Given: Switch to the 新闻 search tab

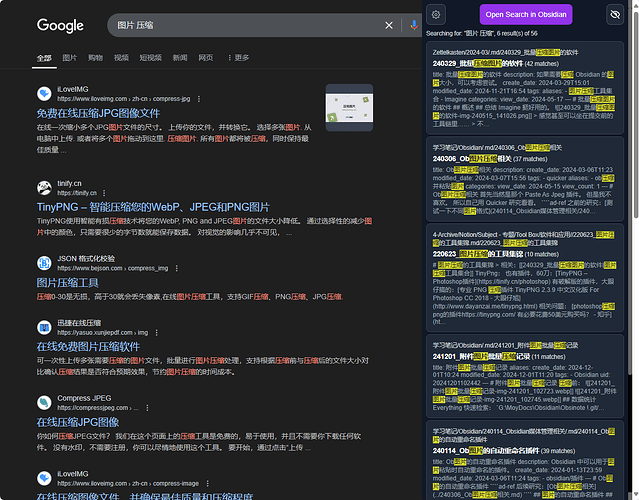Looking at the screenshot, I should 180,58.
